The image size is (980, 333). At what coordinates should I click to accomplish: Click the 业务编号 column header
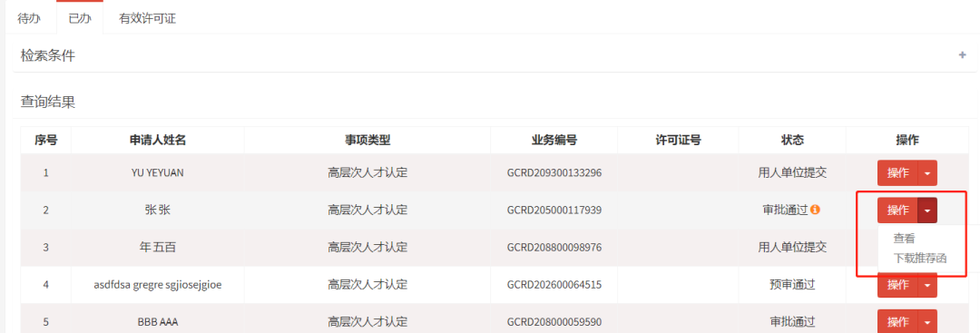tap(554, 140)
